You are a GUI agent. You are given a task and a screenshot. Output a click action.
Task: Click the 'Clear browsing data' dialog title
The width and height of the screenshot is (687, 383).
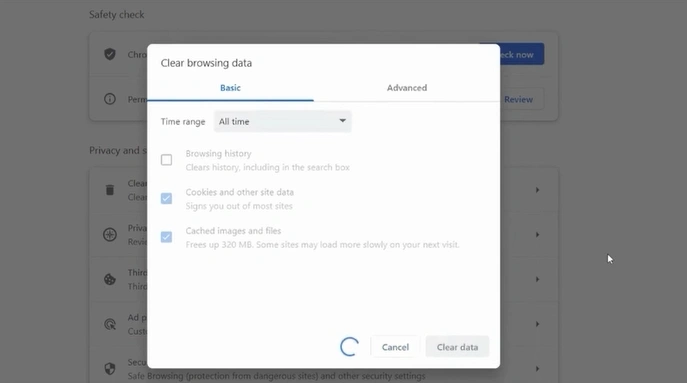[x=206, y=63]
